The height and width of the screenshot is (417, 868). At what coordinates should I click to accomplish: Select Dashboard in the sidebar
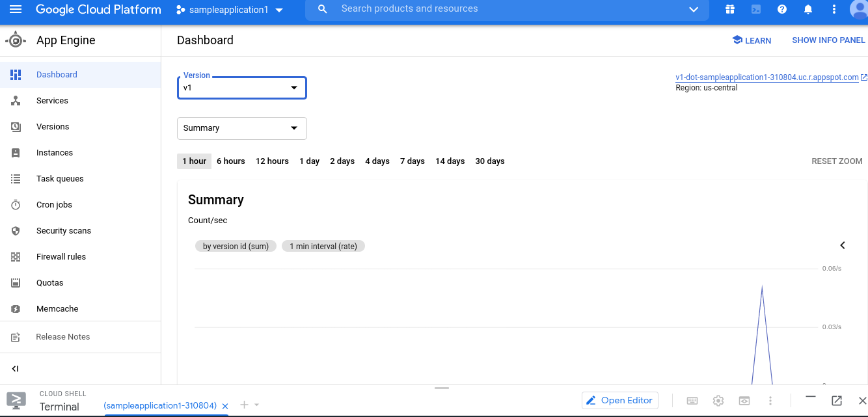pos(81,75)
